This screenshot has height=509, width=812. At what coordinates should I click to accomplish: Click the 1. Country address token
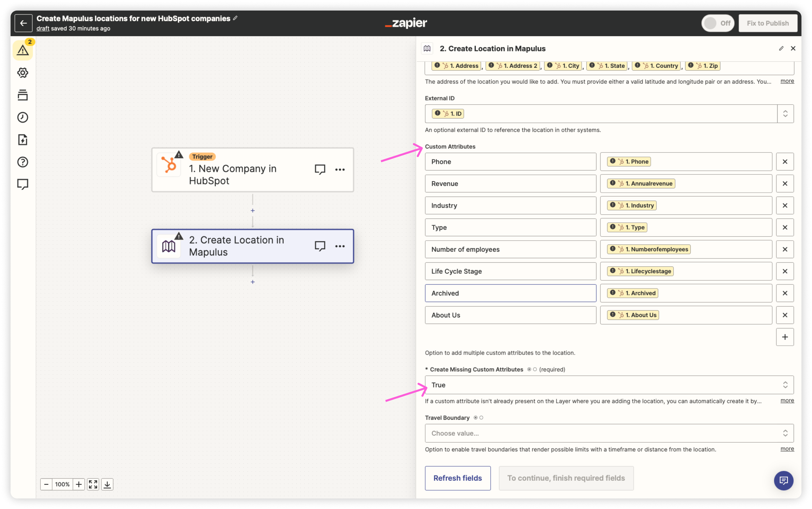tap(656, 66)
